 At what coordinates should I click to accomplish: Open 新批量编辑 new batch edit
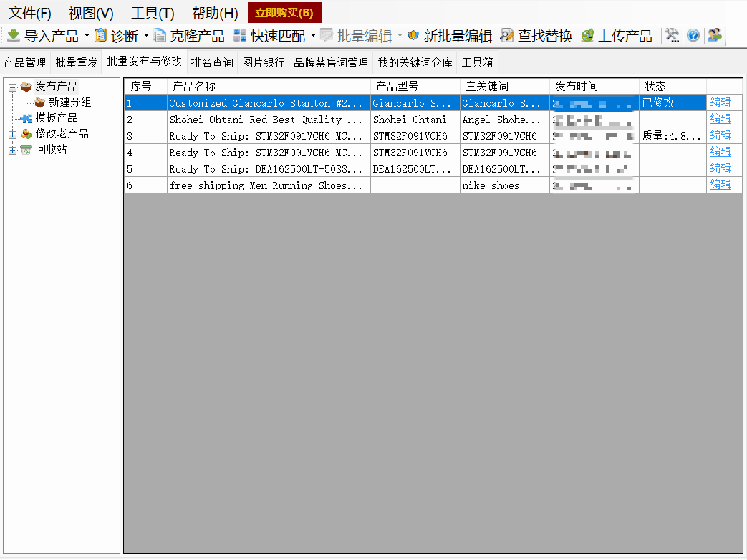point(450,36)
